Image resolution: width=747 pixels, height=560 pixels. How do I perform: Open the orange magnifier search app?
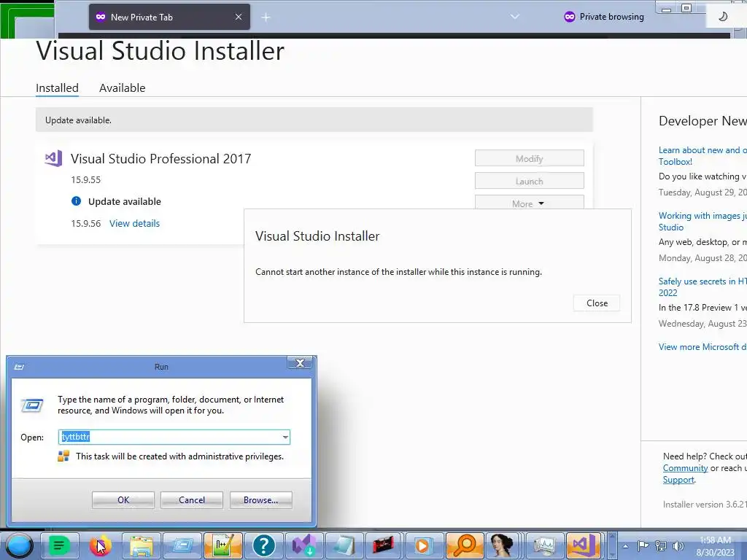coord(465,545)
